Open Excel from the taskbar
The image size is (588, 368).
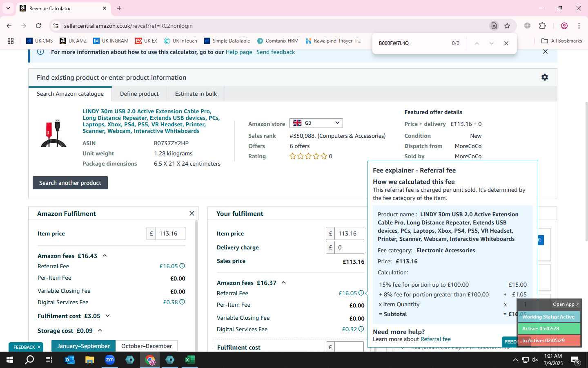tap(190, 360)
